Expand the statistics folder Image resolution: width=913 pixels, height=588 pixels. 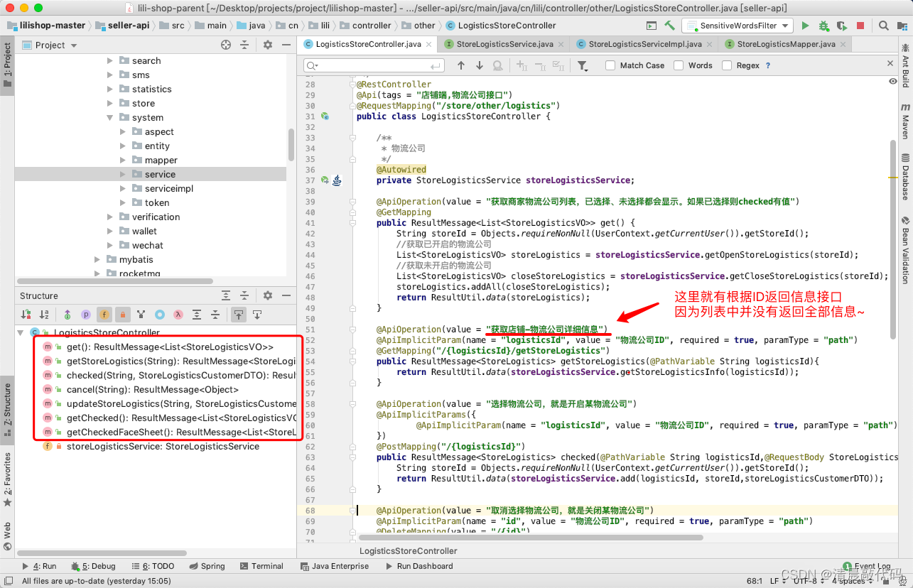(110, 89)
